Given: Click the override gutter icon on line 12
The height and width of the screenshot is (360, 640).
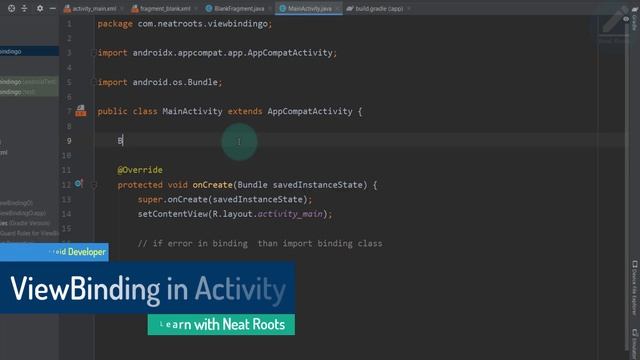Looking at the screenshot, I should pyautogui.click(x=79, y=184).
